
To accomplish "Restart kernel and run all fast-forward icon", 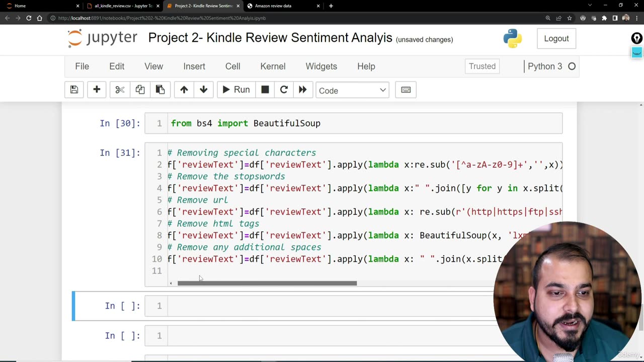I will (x=302, y=90).
